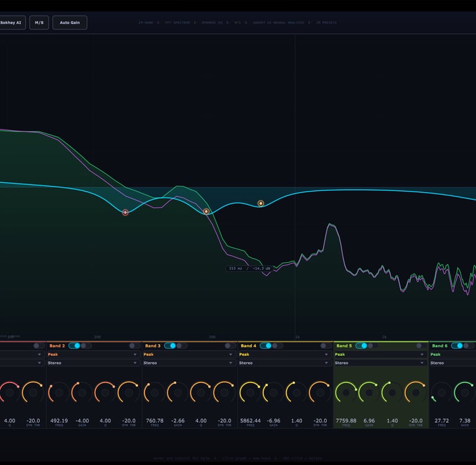Select the pink Band 1 node on the EQ curve
This screenshot has height=465, width=476.
(x=125, y=212)
